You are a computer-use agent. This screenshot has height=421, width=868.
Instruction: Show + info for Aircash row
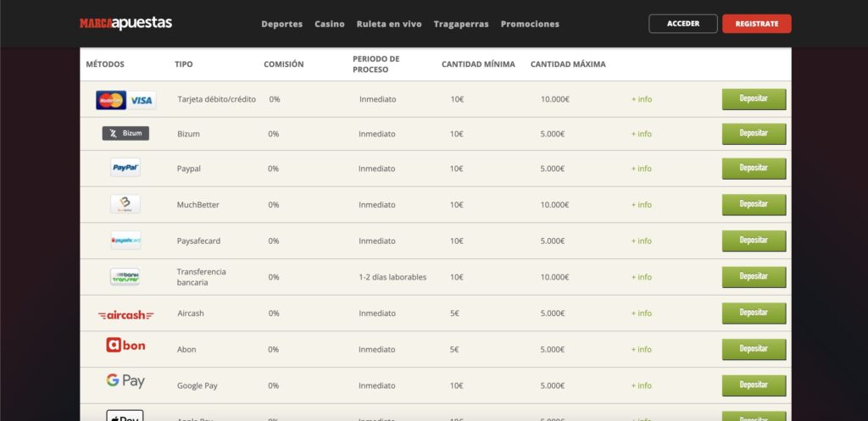[641, 313]
